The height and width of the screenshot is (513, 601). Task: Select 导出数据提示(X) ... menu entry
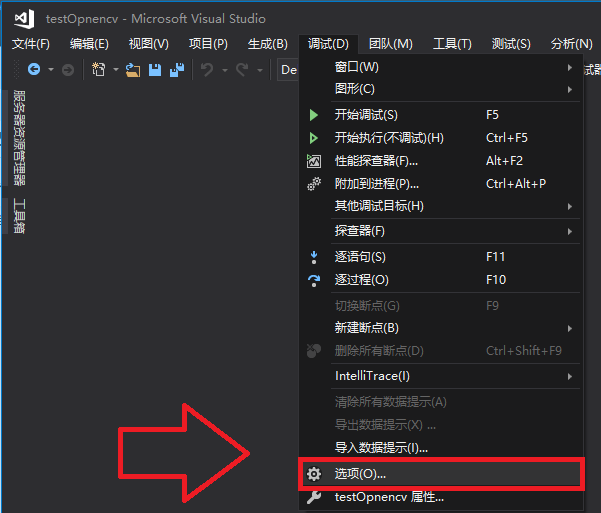point(441,425)
